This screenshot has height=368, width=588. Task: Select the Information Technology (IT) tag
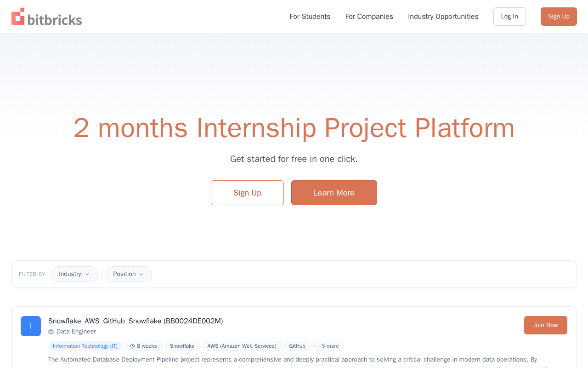pos(85,346)
